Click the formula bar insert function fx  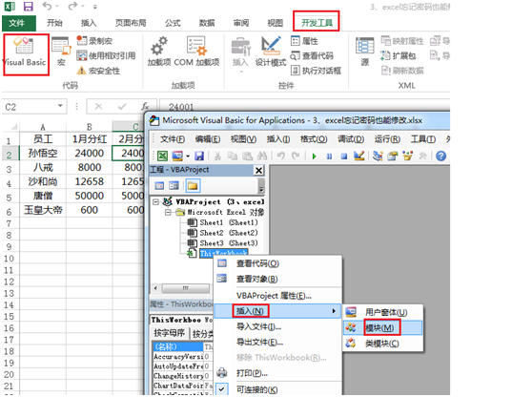coord(145,107)
